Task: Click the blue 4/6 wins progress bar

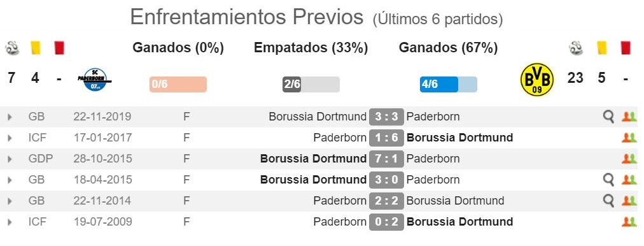Action: 449,84
